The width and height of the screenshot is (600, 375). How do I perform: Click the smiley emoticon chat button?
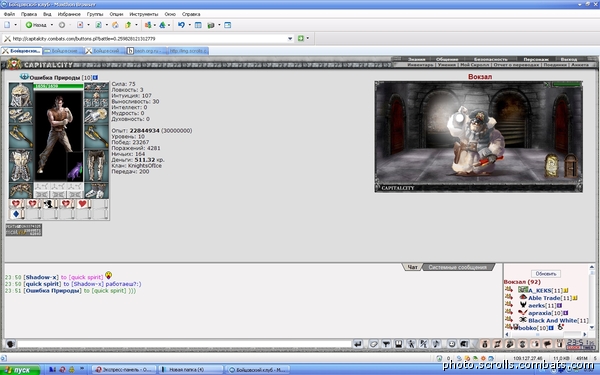452,344
